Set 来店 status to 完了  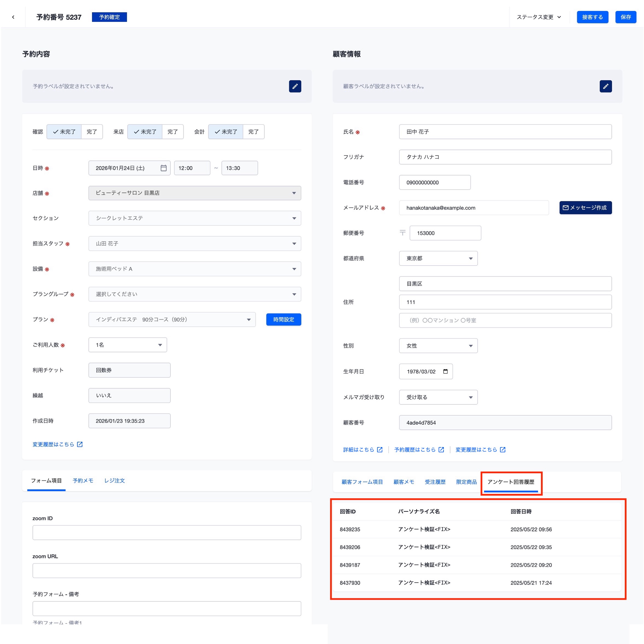coord(173,132)
